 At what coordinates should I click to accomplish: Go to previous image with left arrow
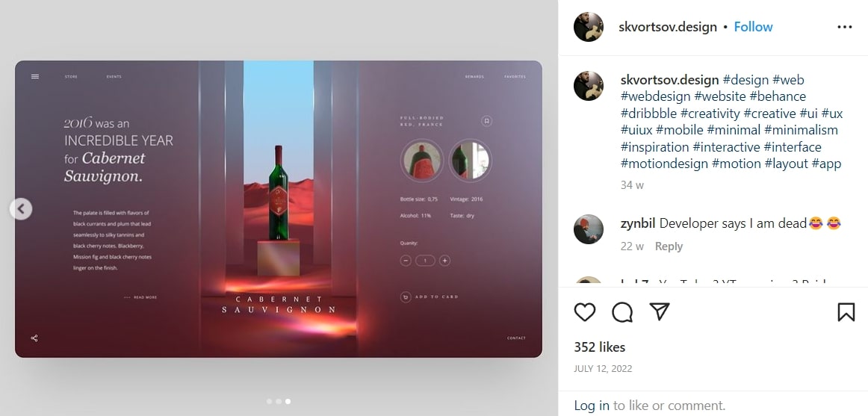[21, 209]
